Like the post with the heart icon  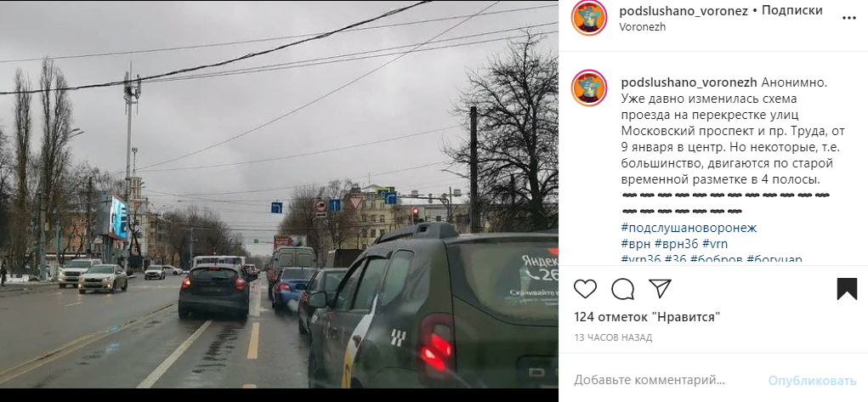pos(585,289)
